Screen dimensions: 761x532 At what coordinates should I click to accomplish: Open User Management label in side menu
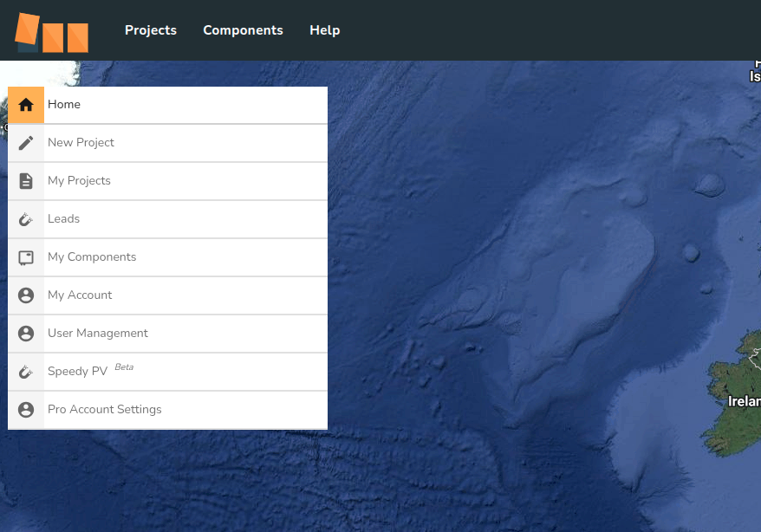point(98,334)
